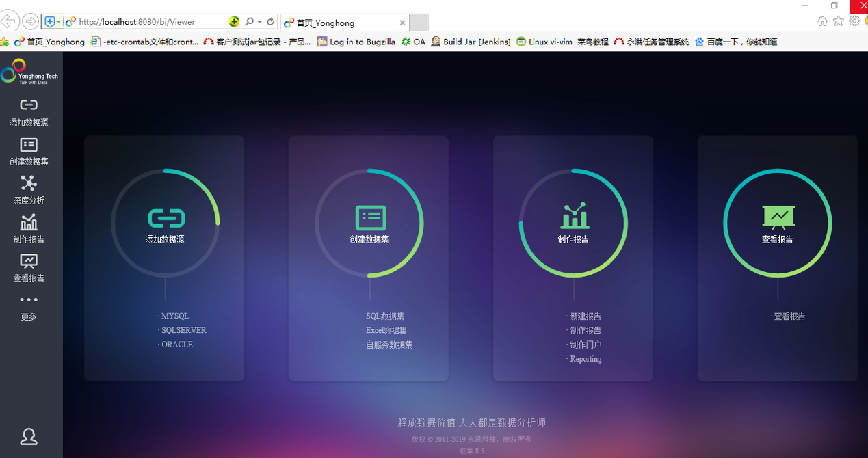Image resolution: width=868 pixels, height=458 pixels.
Task: Click the 新建报告 link
Action: pos(586,316)
